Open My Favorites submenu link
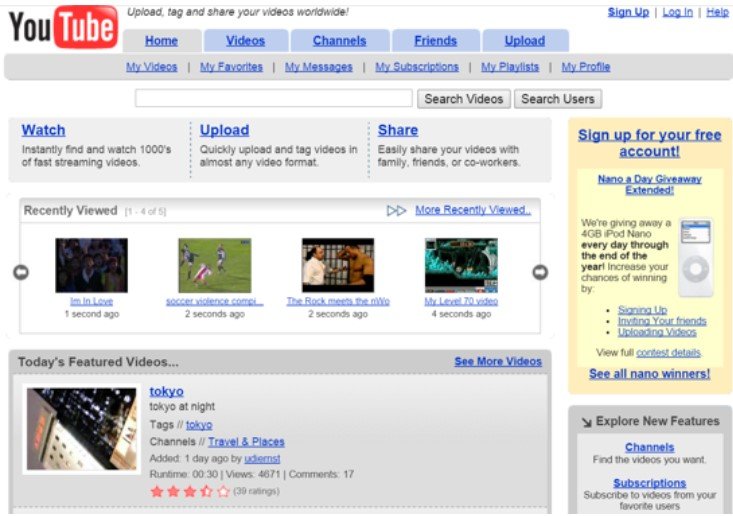This screenshot has height=516, width=733. [231, 67]
